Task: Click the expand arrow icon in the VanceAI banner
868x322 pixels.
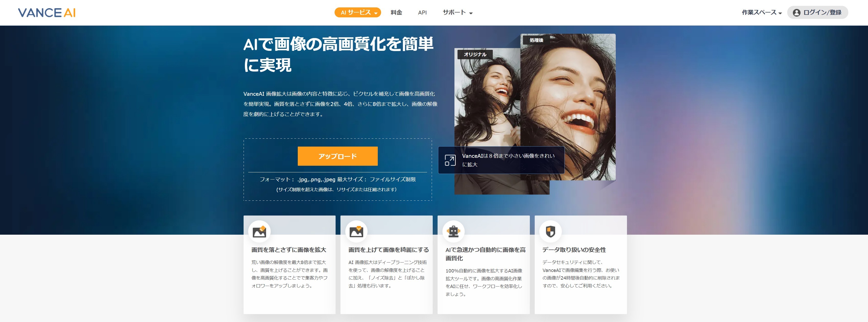Action: pos(450,160)
